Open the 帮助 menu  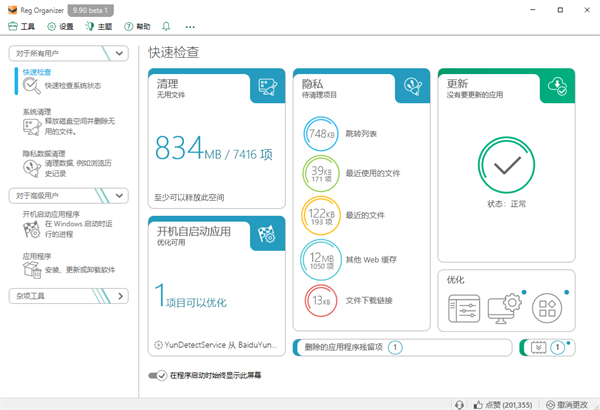(x=138, y=26)
